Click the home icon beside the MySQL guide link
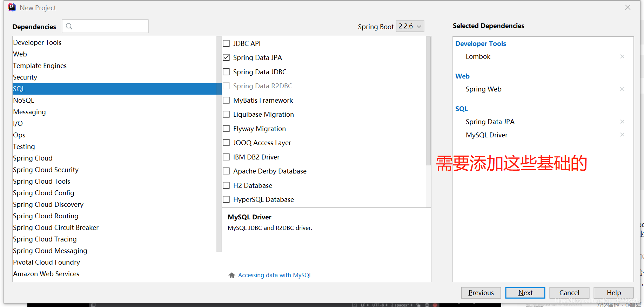The width and height of the screenshot is (644, 307). (232, 275)
